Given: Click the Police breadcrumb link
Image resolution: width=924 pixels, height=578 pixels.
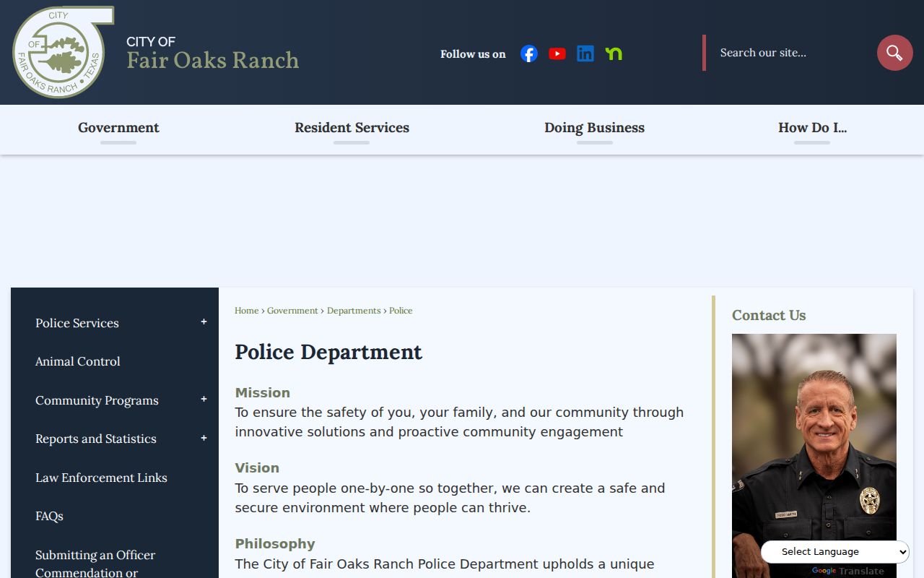Looking at the screenshot, I should (x=401, y=311).
